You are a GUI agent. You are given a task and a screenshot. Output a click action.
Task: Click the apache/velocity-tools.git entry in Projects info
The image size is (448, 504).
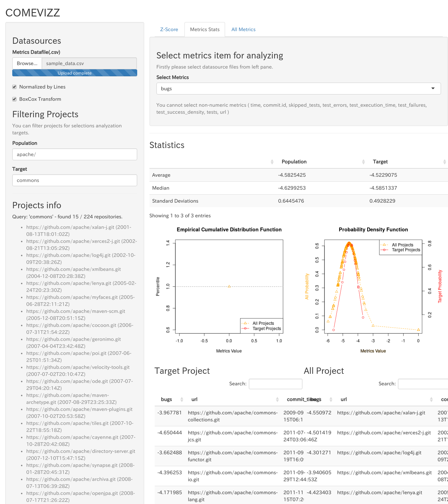78,371
